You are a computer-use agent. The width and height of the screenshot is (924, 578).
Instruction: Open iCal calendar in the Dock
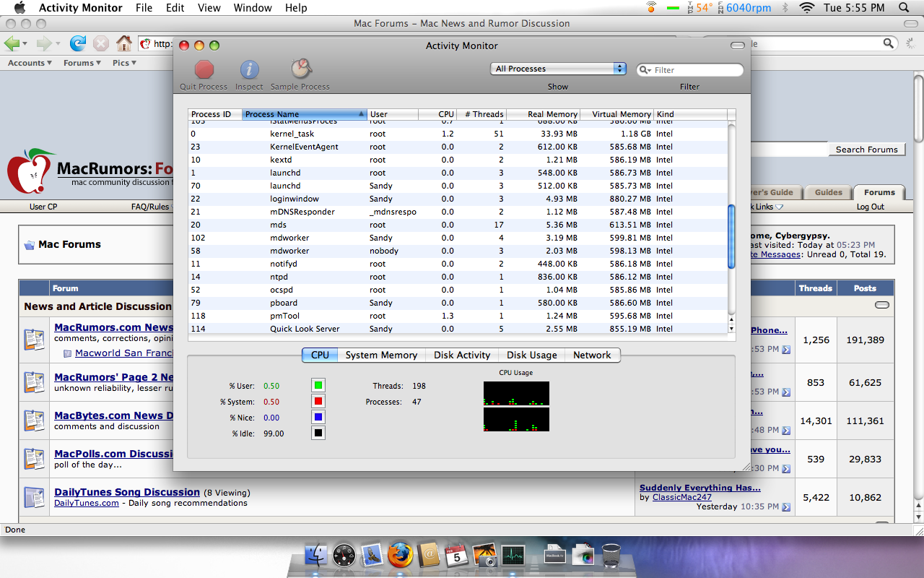coord(456,555)
